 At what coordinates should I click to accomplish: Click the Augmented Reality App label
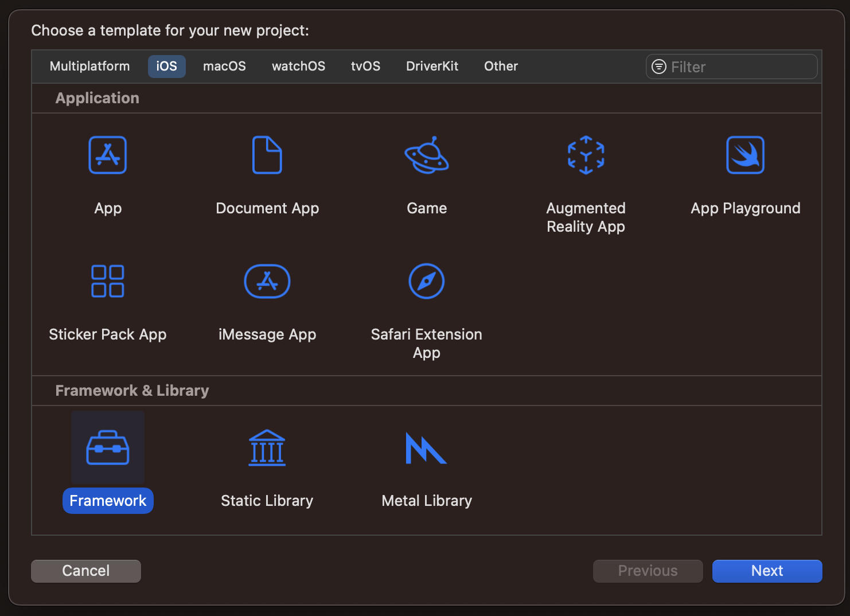coord(586,217)
